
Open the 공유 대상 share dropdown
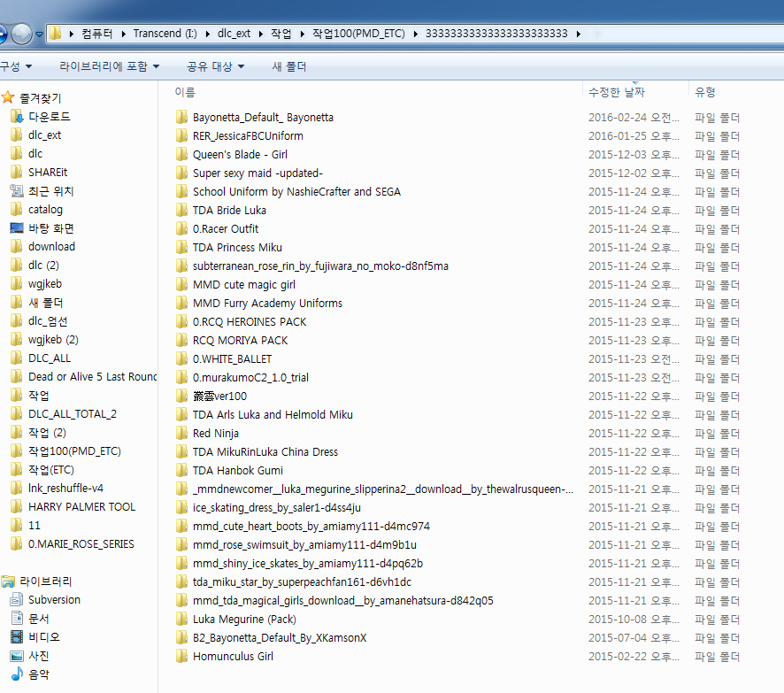click(215, 66)
